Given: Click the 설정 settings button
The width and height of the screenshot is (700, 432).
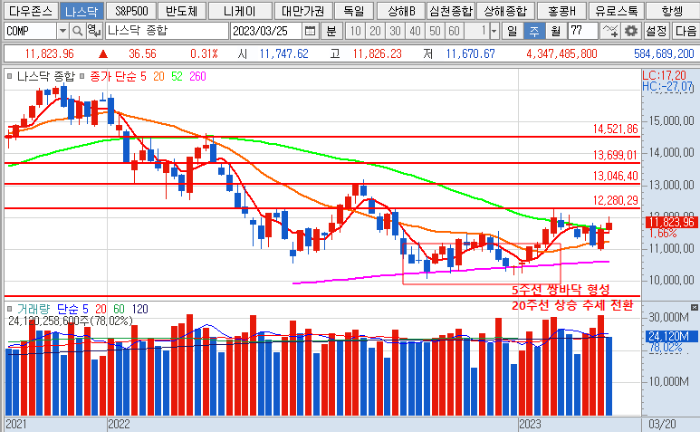Looking at the screenshot, I should coord(656,31).
